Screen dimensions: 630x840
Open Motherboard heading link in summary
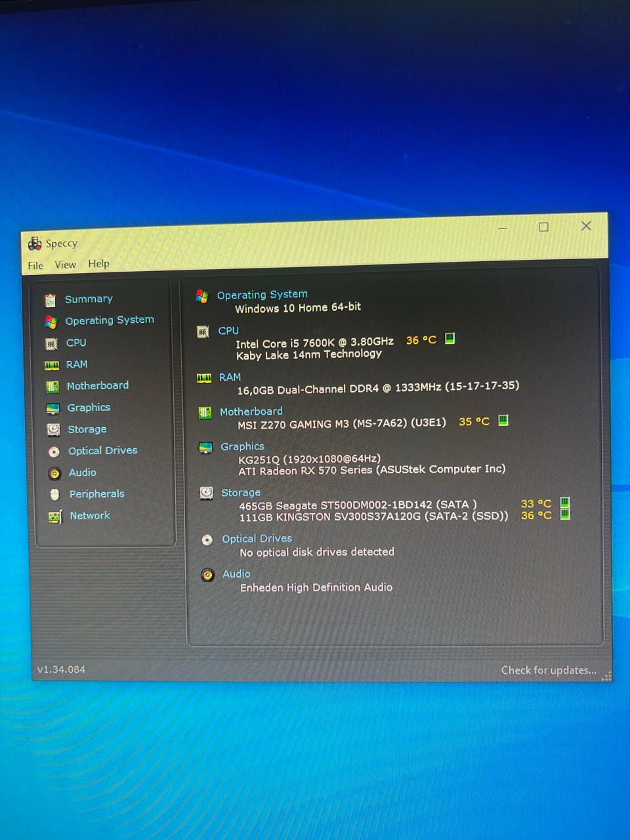pyautogui.click(x=251, y=412)
